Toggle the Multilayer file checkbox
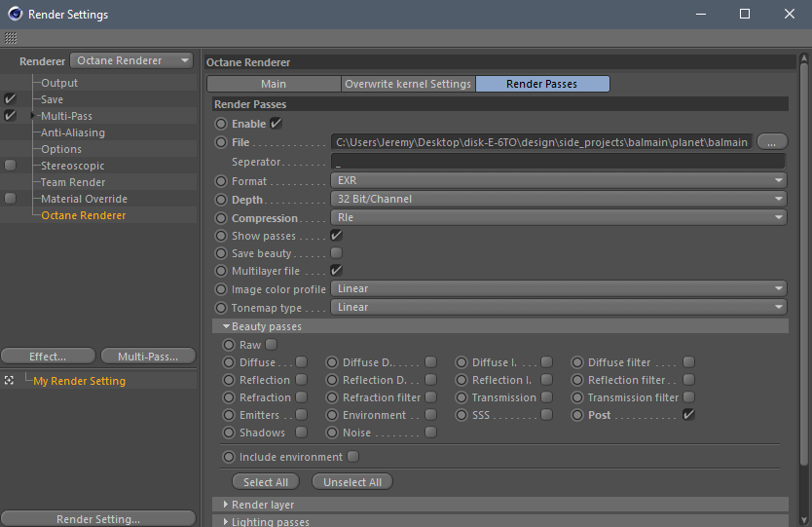 coord(337,271)
